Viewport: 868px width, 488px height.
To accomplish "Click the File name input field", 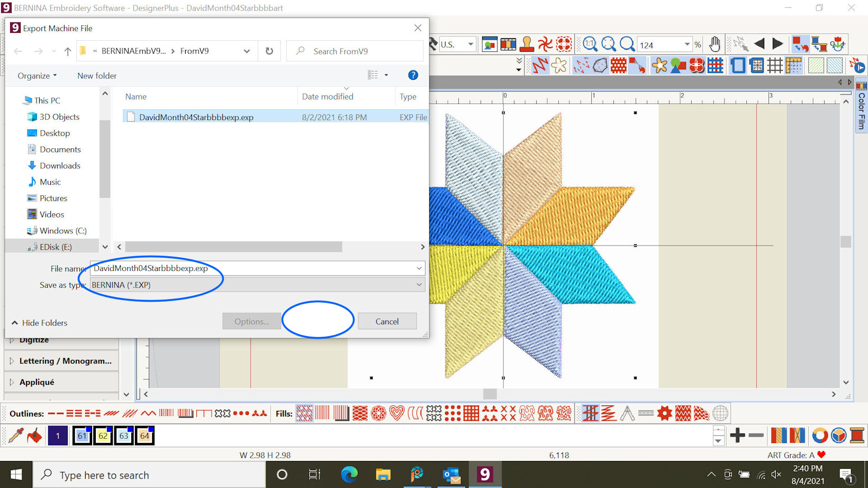I will [257, 268].
